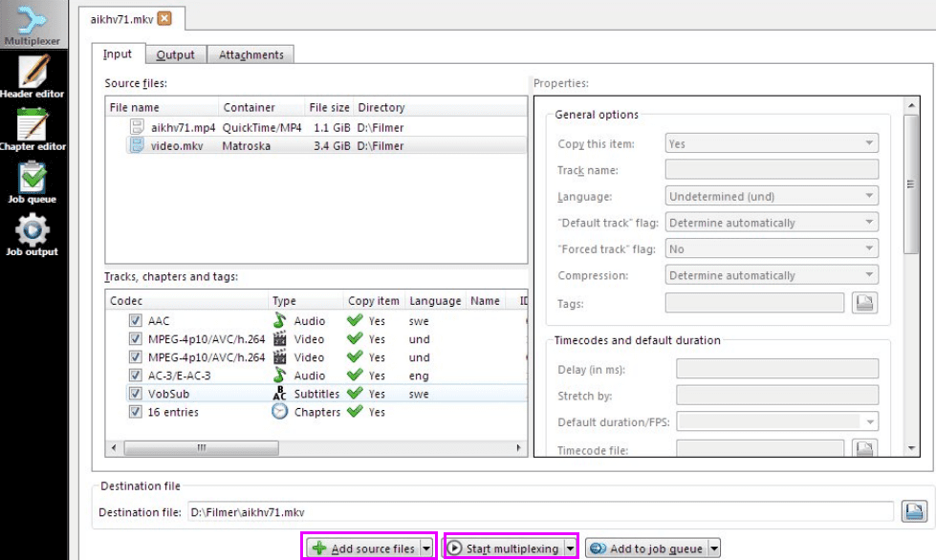This screenshot has height=560, width=936.
Task: Open the Chapter editor
Action: (x=33, y=129)
